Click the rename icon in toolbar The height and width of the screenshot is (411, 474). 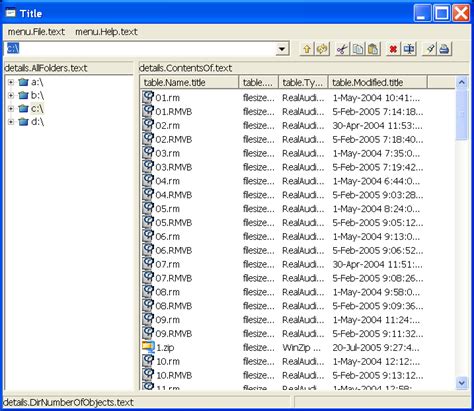point(409,49)
